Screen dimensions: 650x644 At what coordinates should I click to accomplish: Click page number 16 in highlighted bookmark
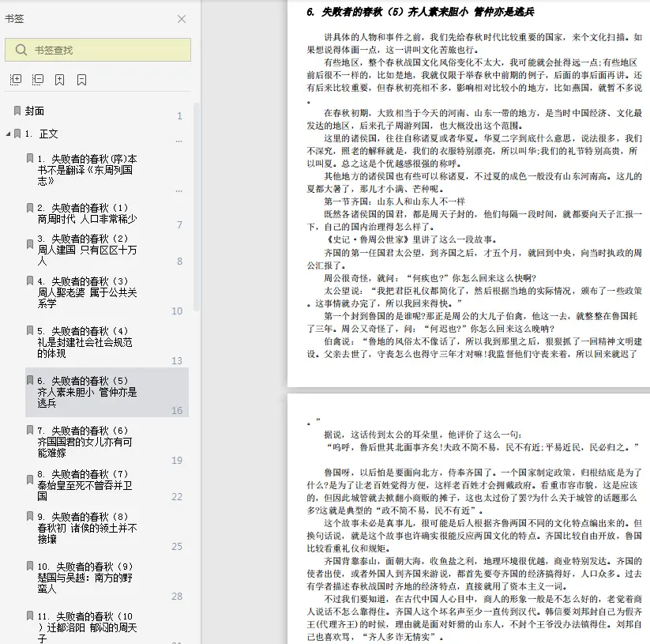click(x=177, y=411)
